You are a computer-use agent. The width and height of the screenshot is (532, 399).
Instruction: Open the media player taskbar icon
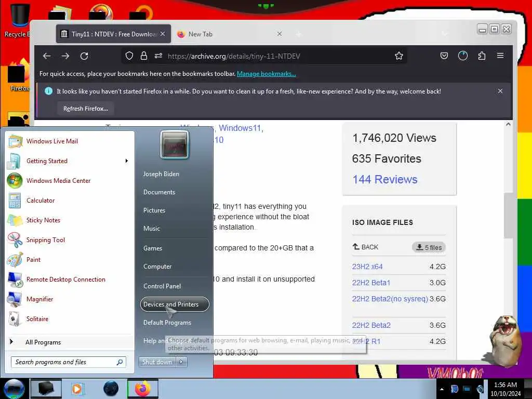(77, 389)
